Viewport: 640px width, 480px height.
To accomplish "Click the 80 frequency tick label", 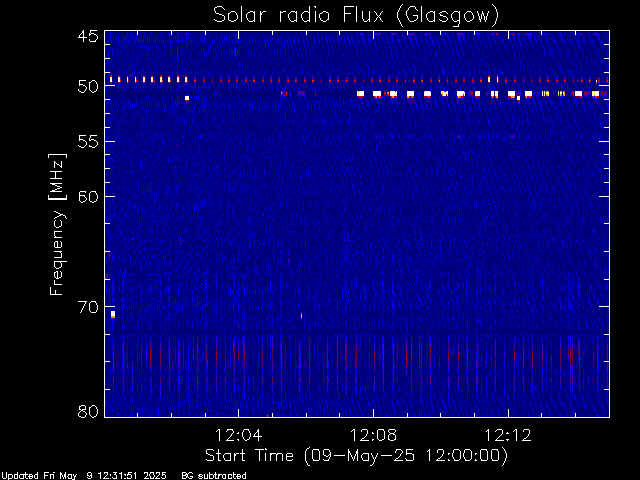I will [88, 411].
